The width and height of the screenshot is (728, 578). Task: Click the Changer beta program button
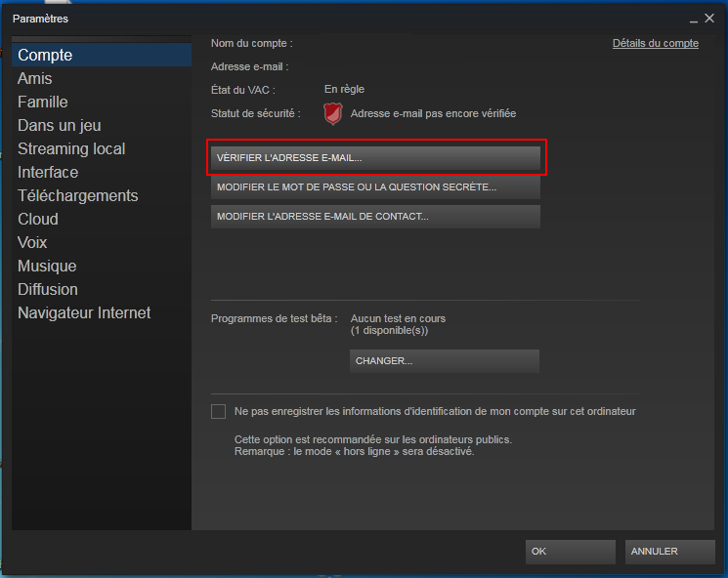click(x=445, y=361)
